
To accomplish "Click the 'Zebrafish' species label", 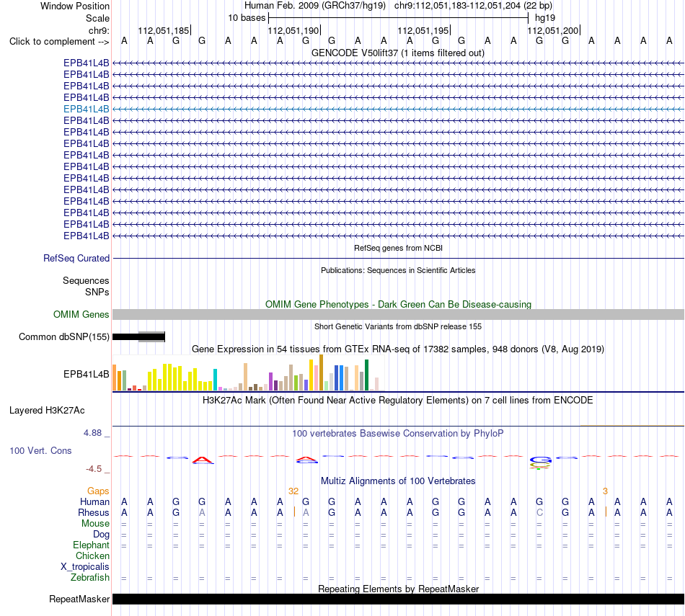I will (89, 578).
